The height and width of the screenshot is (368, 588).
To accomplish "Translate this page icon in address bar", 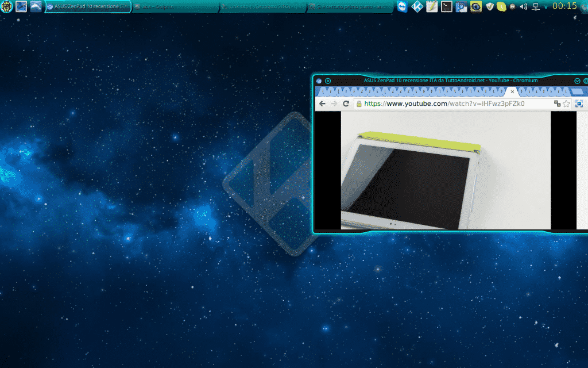I will click(x=557, y=103).
